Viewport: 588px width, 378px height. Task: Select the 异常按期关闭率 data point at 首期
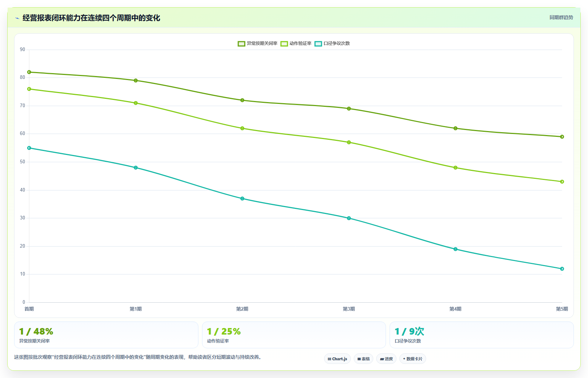coord(29,72)
